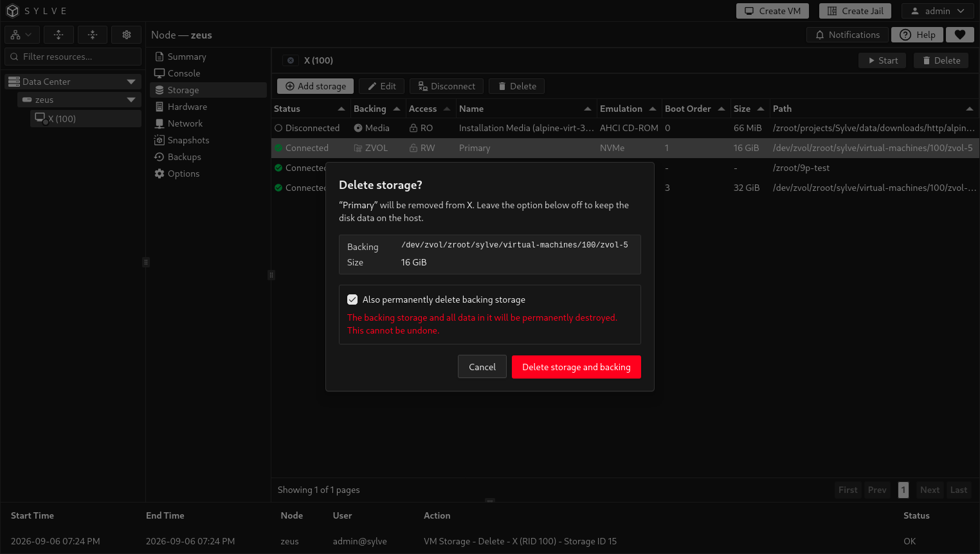Click the RO lock icon
Screen dimensions: 980x554
[413, 128]
